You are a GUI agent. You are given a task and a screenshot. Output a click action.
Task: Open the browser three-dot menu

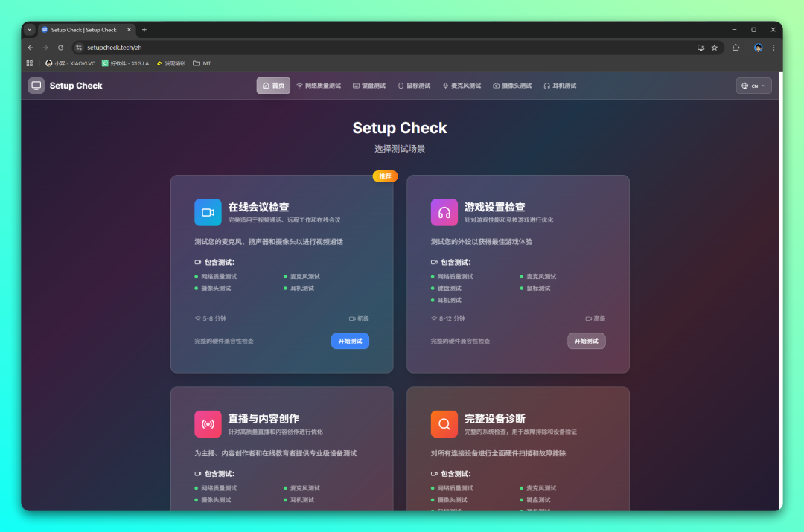773,48
